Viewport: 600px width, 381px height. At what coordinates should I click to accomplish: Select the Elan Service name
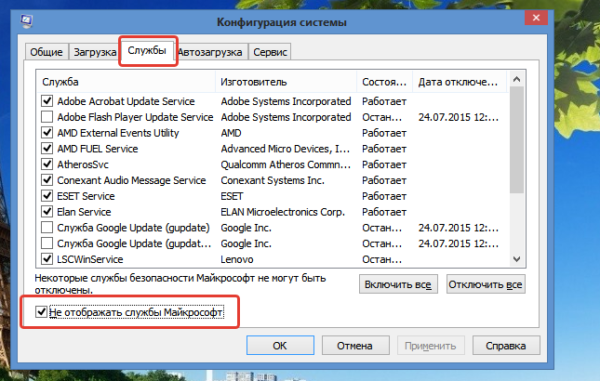coord(84,212)
